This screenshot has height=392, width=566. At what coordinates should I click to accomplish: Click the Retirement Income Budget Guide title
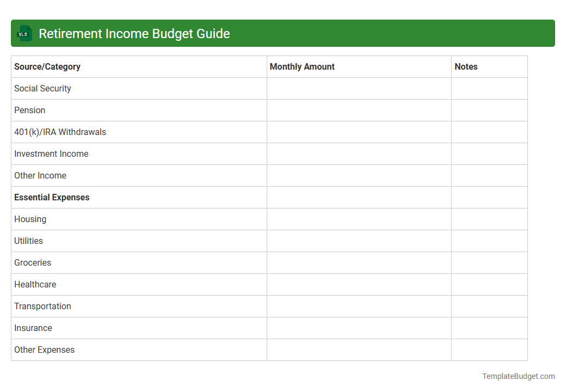tap(133, 33)
